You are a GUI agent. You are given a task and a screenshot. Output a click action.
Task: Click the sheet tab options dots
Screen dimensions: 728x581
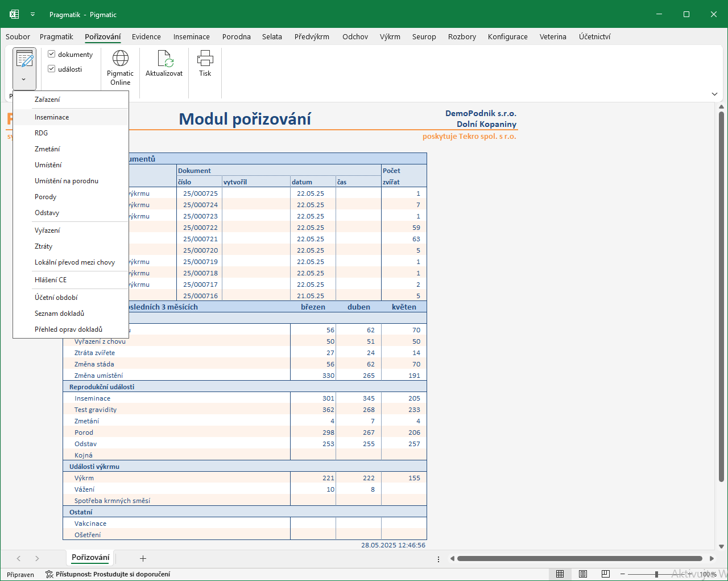pos(439,559)
